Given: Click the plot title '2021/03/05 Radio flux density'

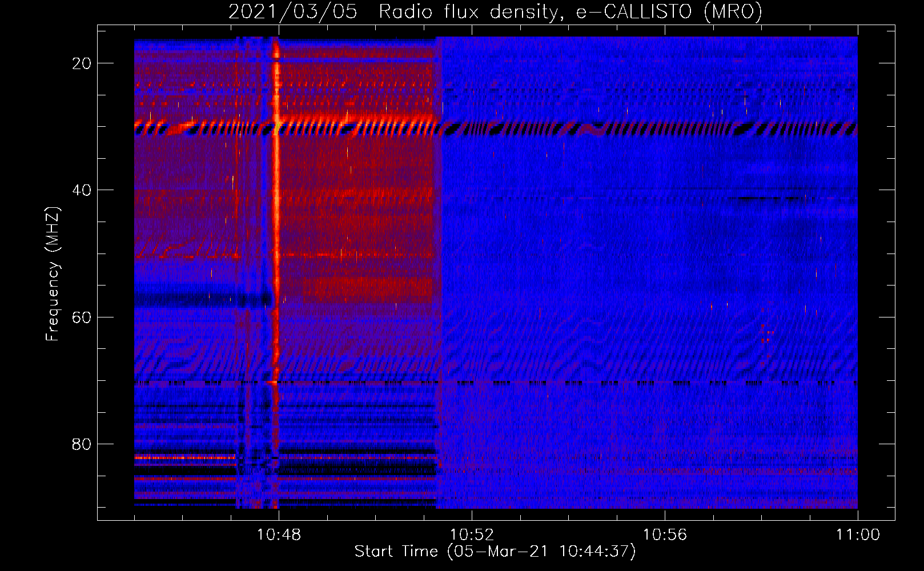Looking at the screenshot, I should (495, 11).
